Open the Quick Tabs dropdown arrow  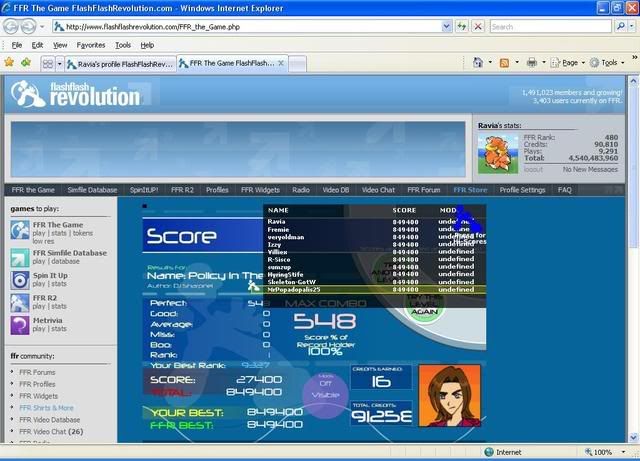(x=62, y=63)
